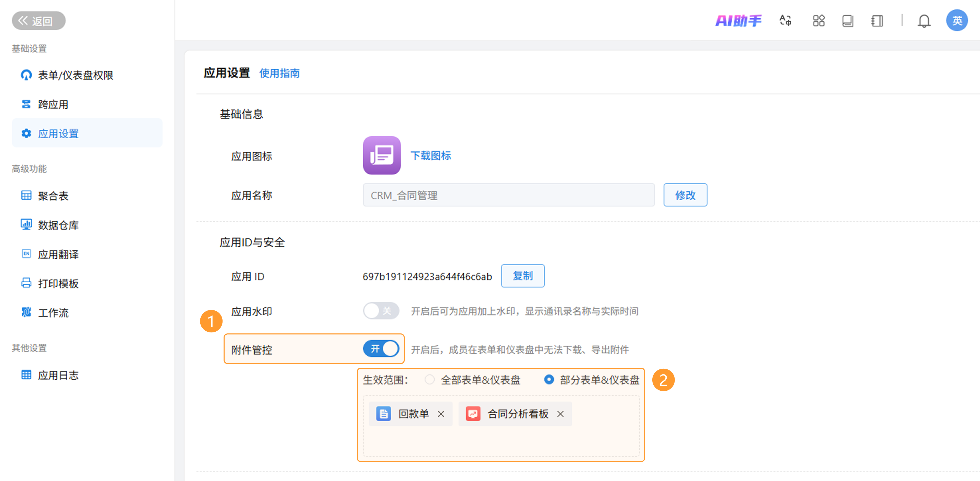Go to 聚合表 menu item

click(53, 196)
